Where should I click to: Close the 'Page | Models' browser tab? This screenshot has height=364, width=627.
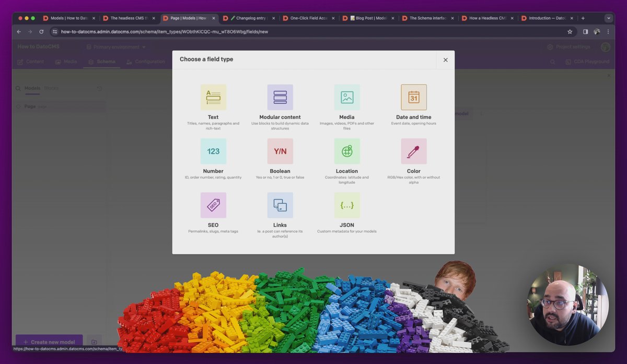213,18
